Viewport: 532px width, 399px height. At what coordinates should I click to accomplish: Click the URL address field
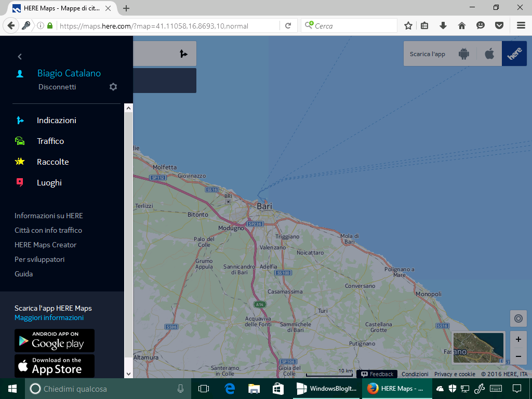[x=168, y=26]
